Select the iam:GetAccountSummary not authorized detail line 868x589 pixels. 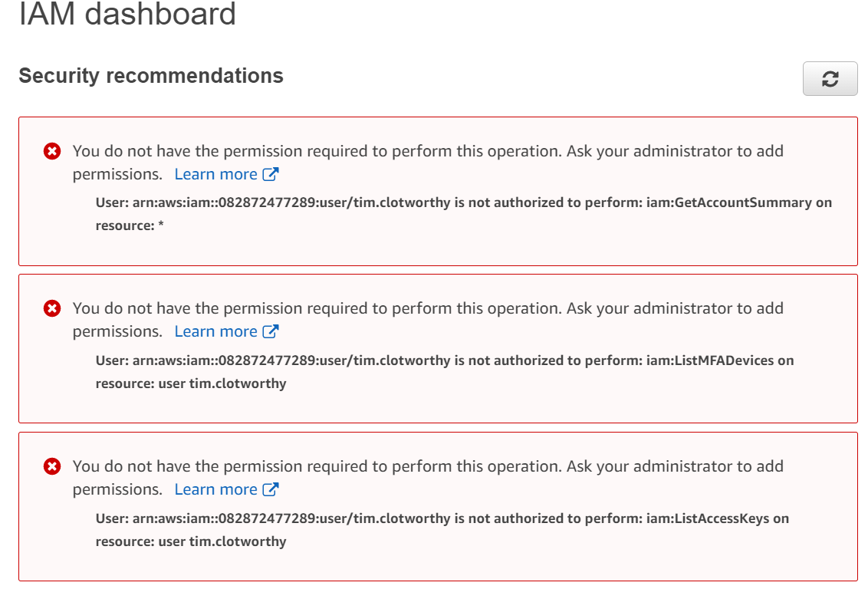463,203
